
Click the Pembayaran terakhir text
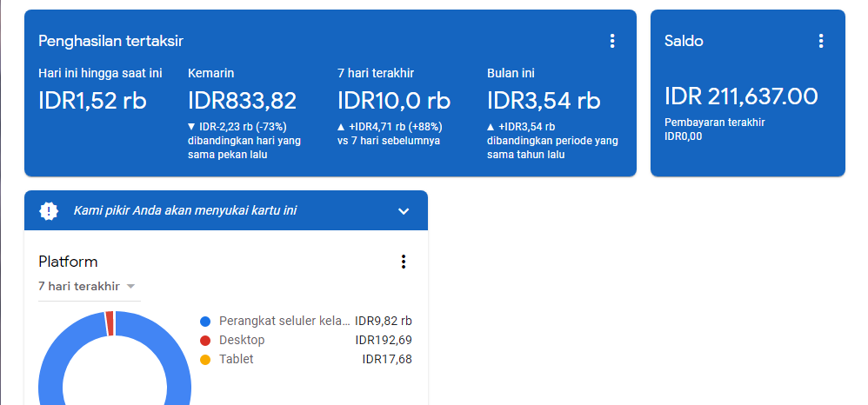point(714,123)
